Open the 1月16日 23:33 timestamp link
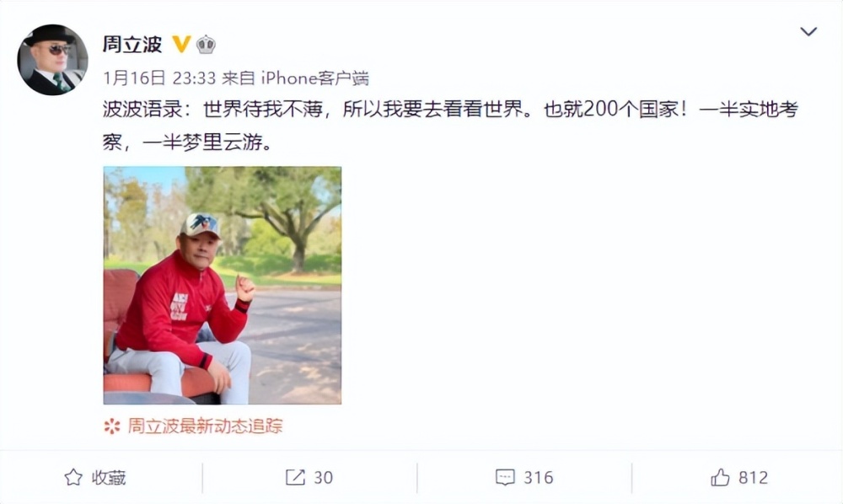 159,78
